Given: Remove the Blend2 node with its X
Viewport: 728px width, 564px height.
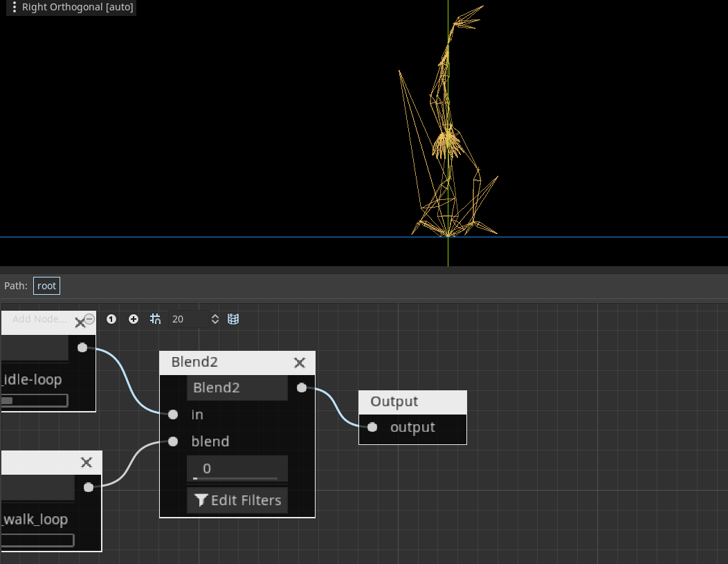Looking at the screenshot, I should click(x=299, y=363).
